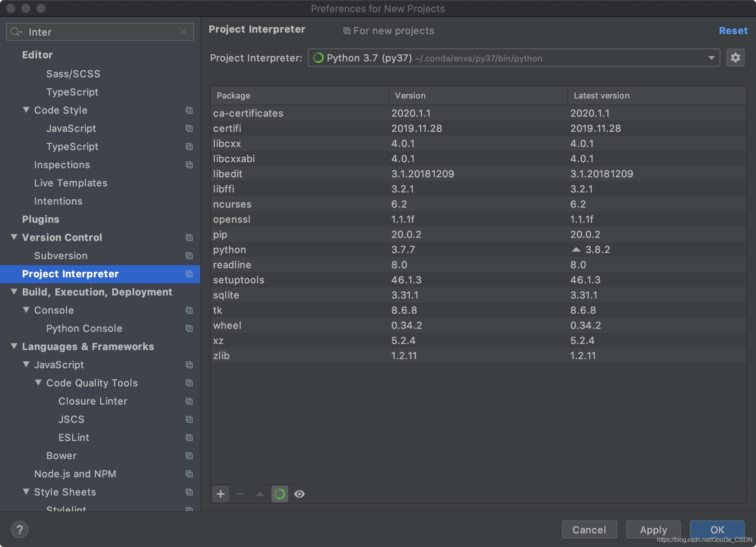Click project-level icon beside Closure Linter
Image resolution: width=756 pixels, height=547 pixels.
pyautogui.click(x=189, y=401)
